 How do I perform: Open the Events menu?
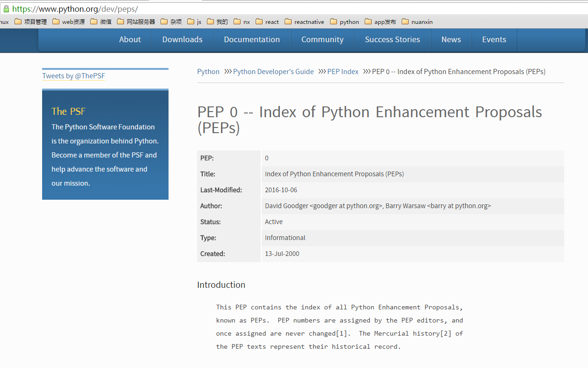point(494,40)
